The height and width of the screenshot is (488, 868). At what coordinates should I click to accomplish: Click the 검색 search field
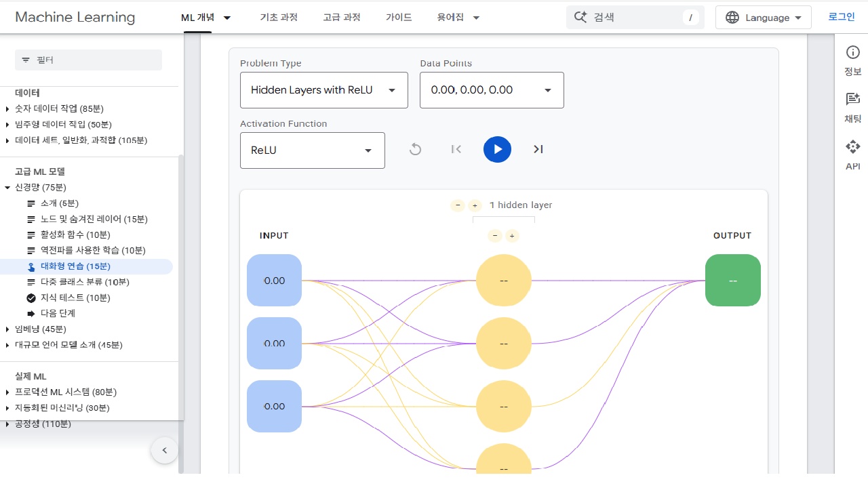click(x=635, y=18)
